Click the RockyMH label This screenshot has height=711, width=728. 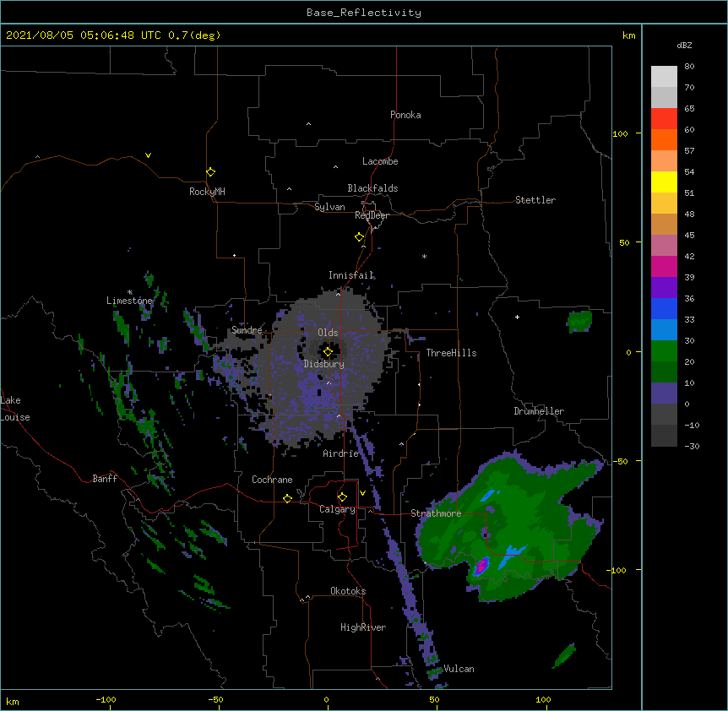click(x=207, y=192)
